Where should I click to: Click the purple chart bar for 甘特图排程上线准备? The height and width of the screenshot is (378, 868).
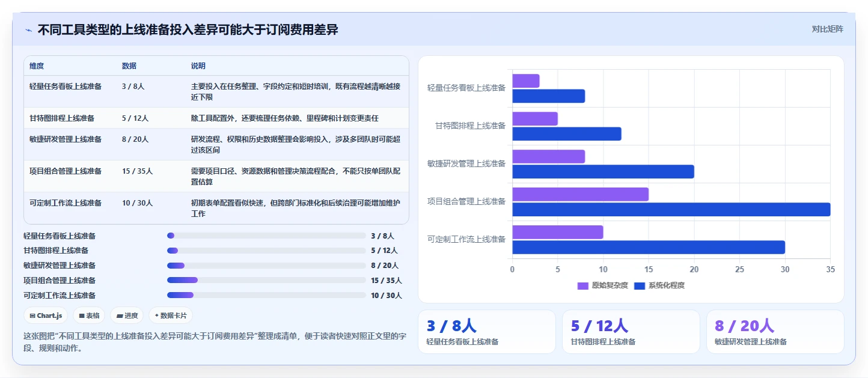[x=535, y=118]
